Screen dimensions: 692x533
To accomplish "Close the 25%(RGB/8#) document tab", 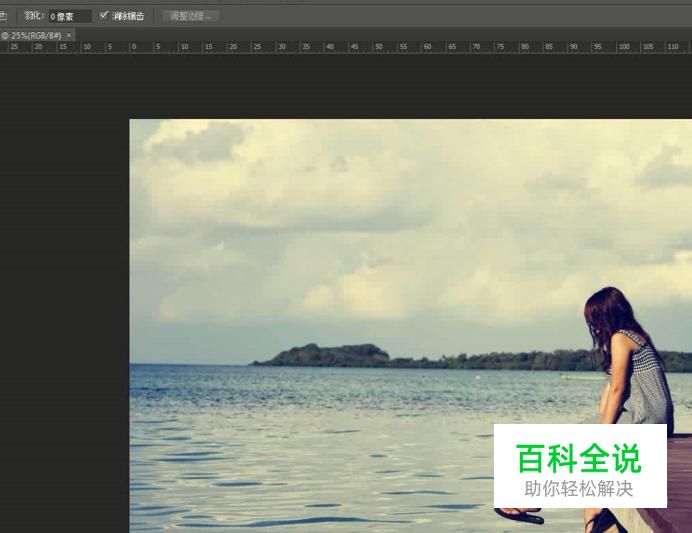I will [x=69, y=35].
